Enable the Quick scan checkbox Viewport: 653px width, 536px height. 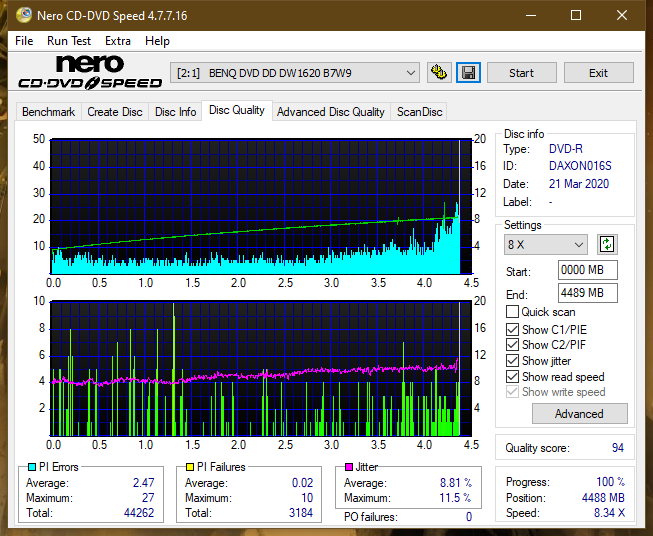coord(512,312)
